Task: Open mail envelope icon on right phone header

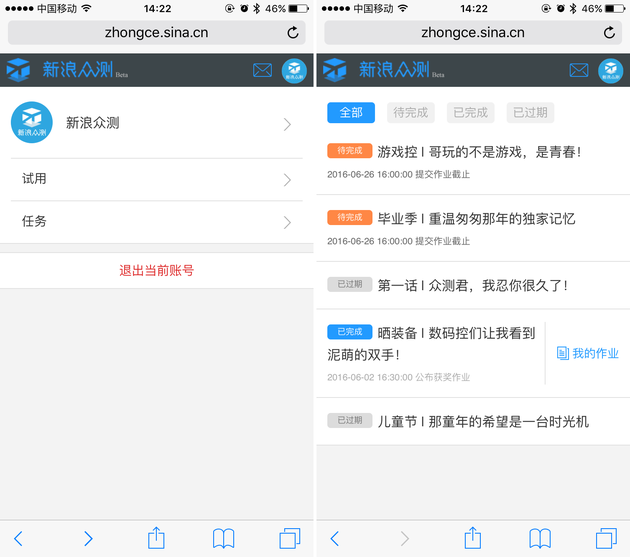Action: [x=579, y=70]
